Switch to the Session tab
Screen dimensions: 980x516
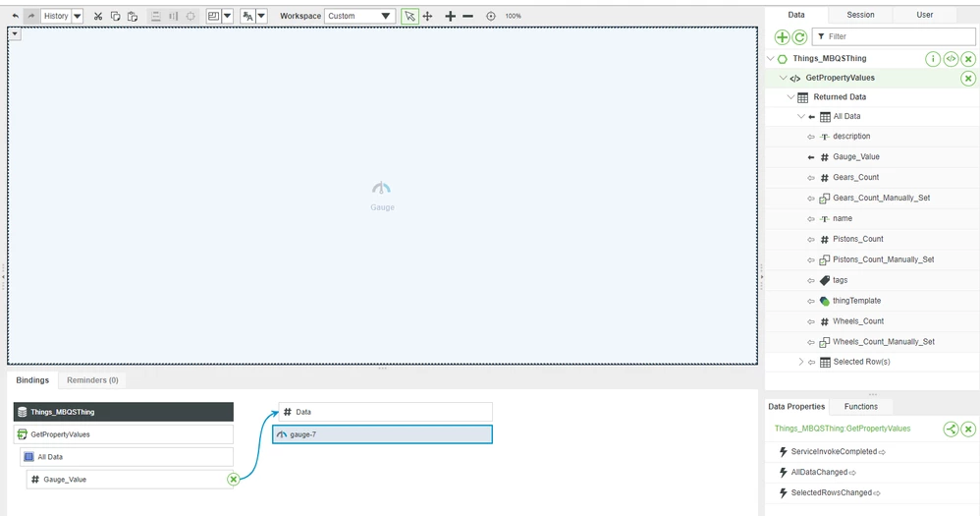860,15
